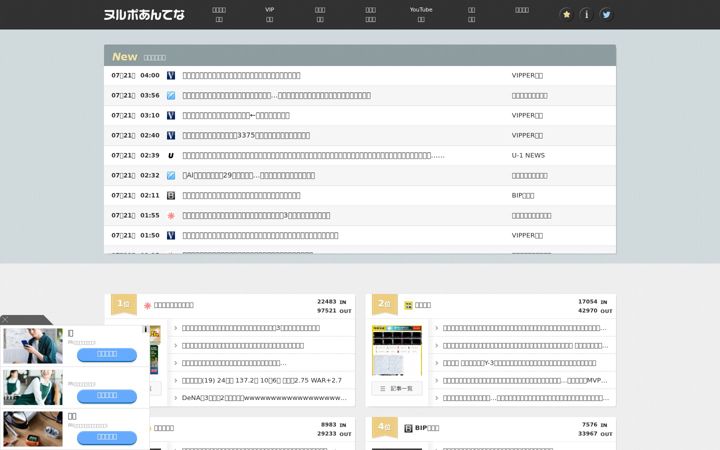Open the long headline posted at 02:39
Image resolution: width=720 pixels, height=450 pixels.
[313, 155]
